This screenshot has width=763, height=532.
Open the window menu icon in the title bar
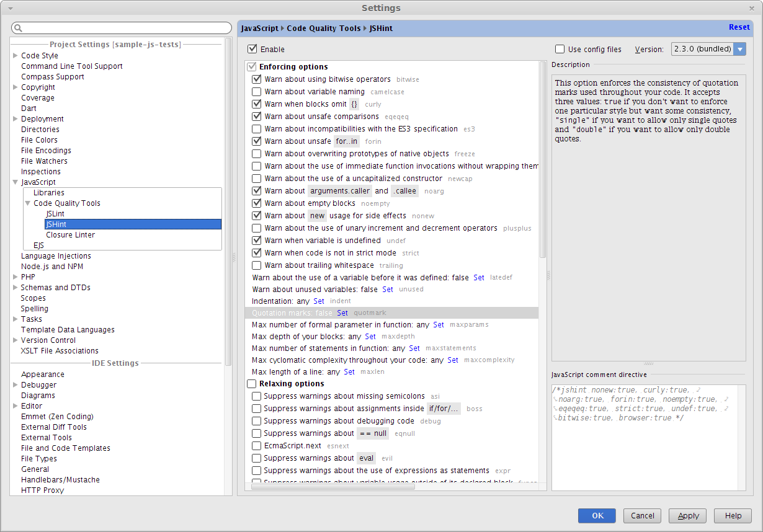pos(12,8)
